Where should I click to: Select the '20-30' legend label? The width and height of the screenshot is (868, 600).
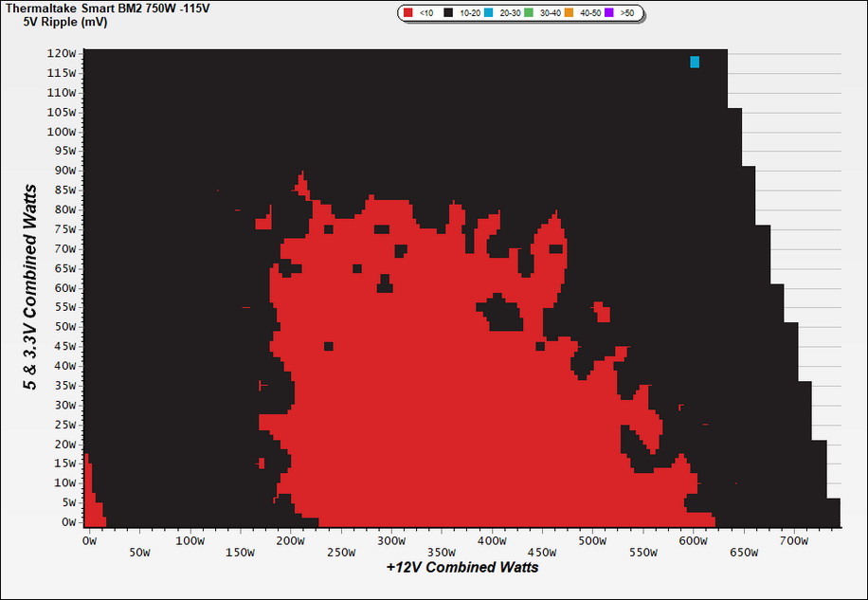click(510, 12)
